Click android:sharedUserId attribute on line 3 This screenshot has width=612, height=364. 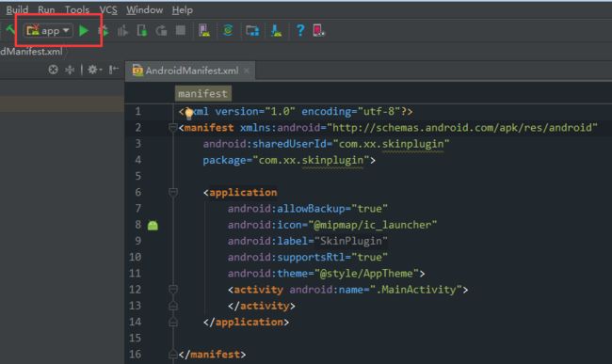(265, 144)
